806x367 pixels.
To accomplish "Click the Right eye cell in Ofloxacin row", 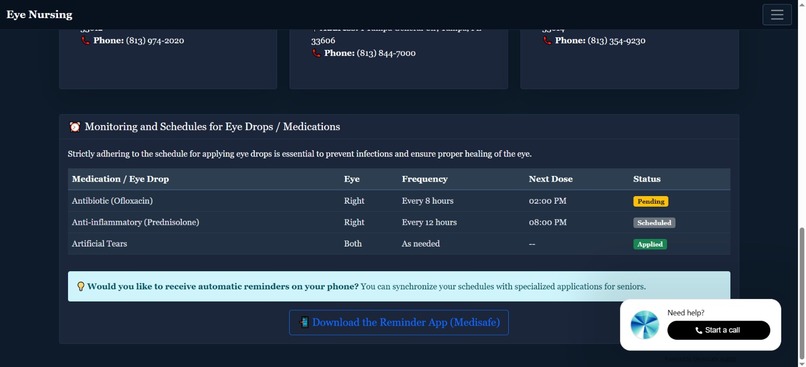I will 354,201.
